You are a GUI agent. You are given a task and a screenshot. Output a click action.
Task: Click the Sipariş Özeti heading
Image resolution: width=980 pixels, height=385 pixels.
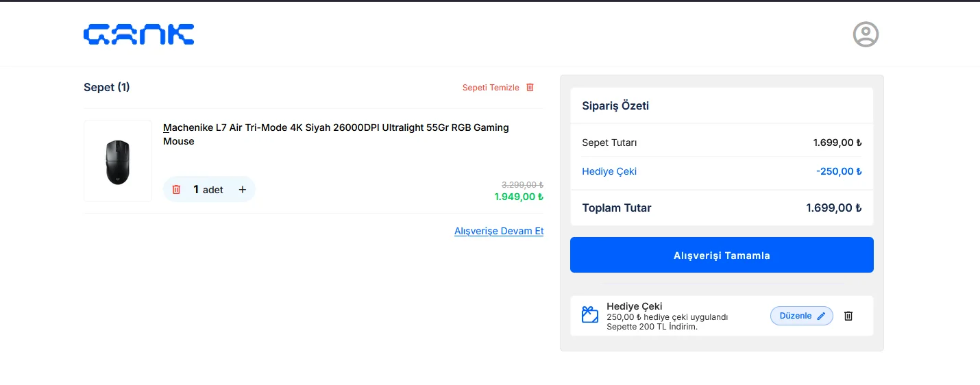[615, 105]
